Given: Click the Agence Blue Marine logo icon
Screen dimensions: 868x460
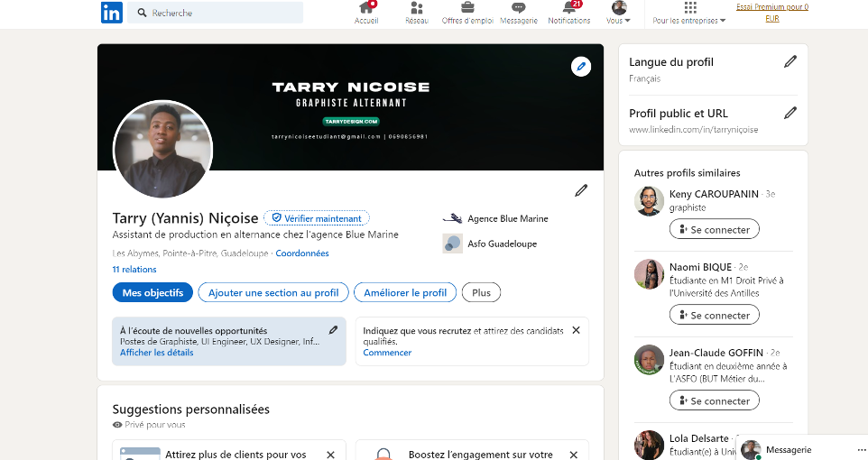Looking at the screenshot, I should click(x=452, y=218).
